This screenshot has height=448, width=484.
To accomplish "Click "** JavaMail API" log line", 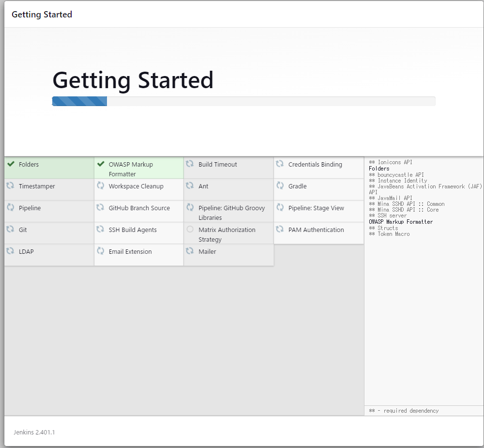I will click(391, 198).
